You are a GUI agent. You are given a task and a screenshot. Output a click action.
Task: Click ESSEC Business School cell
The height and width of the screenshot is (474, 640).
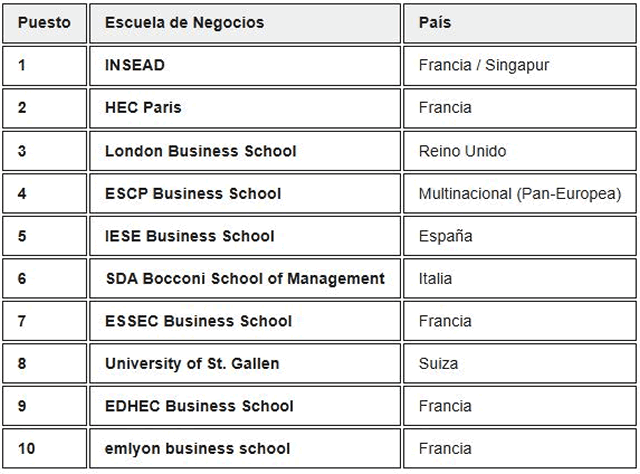pos(198,321)
